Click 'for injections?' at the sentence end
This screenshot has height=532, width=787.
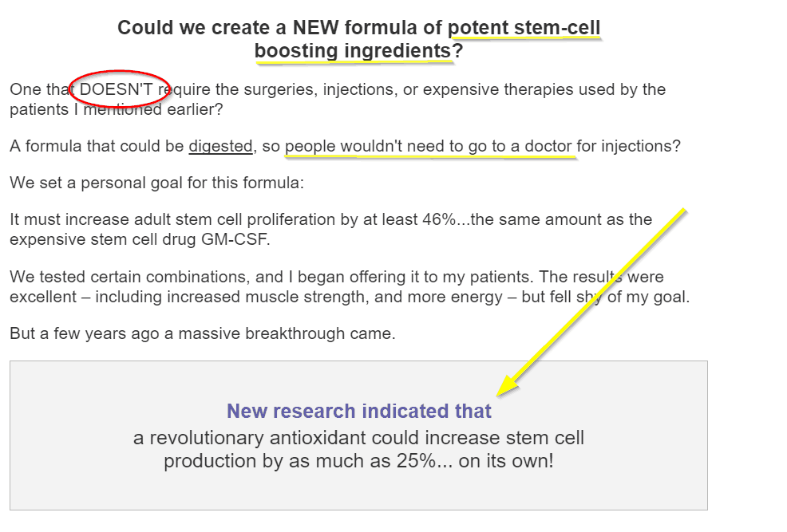[x=628, y=147]
